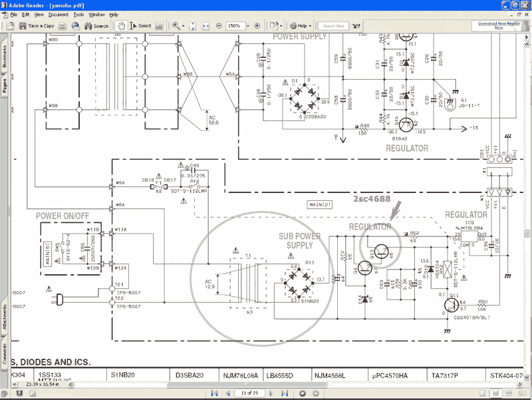Open the View menu
Image resolution: width=532 pixels, height=400 pixels.
tap(39, 15)
